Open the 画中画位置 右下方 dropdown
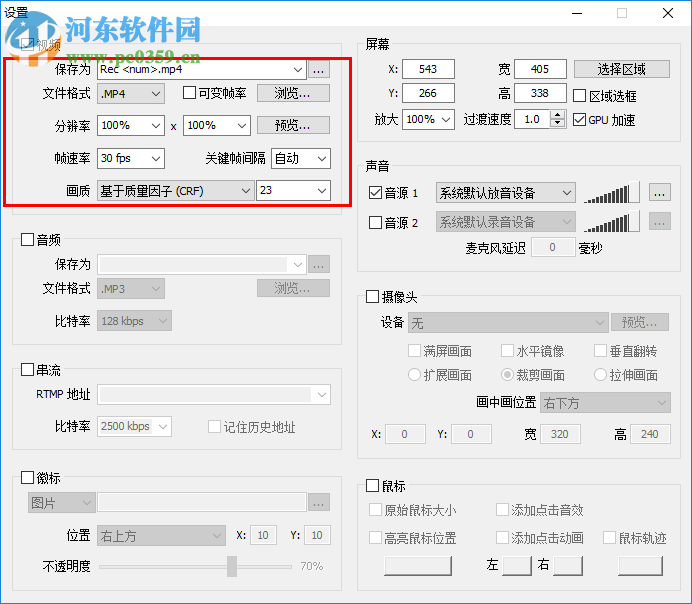The height and width of the screenshot is (604, 692). pyautogui.click(x=605, y=403)
